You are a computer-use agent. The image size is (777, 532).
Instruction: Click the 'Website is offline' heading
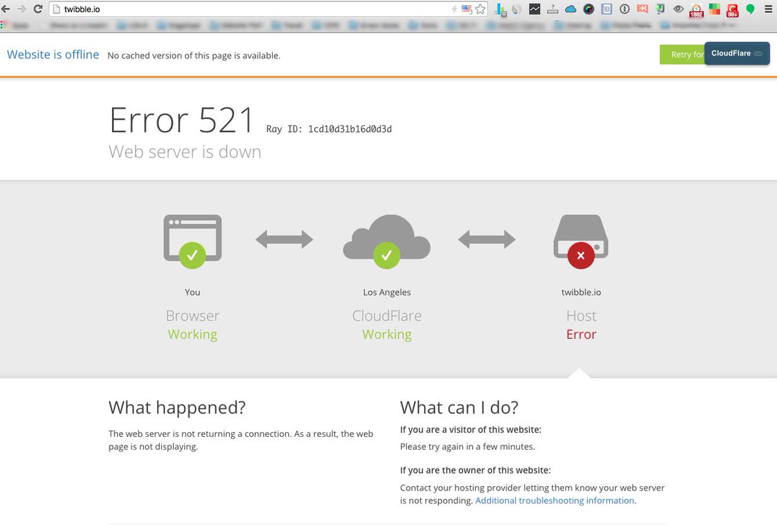tap(53, 54)
